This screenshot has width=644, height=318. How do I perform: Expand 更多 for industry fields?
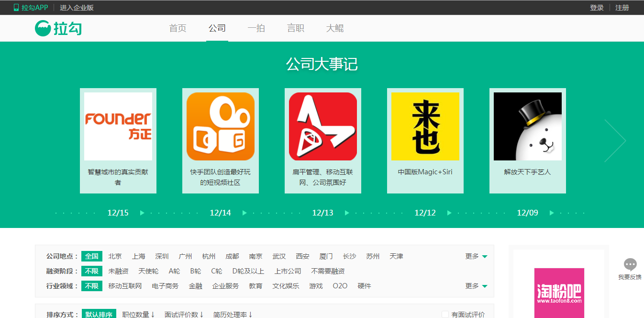pos(477,286)
